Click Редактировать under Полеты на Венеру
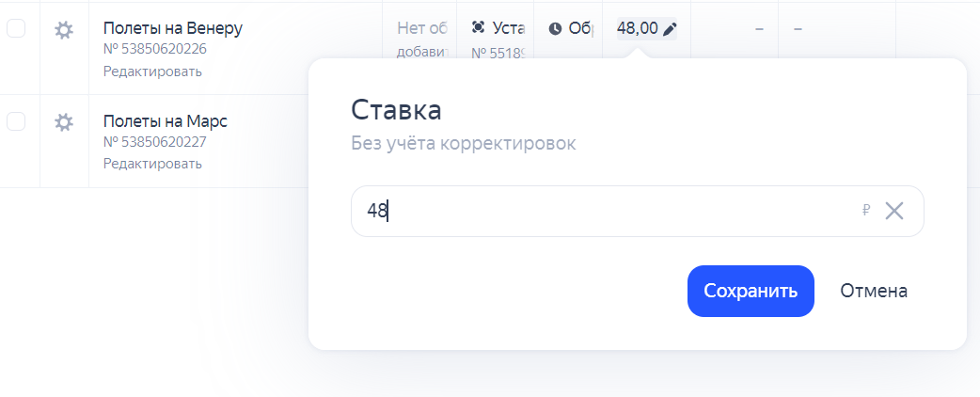This screenshot has height=397, width=980. click(152, 71)
